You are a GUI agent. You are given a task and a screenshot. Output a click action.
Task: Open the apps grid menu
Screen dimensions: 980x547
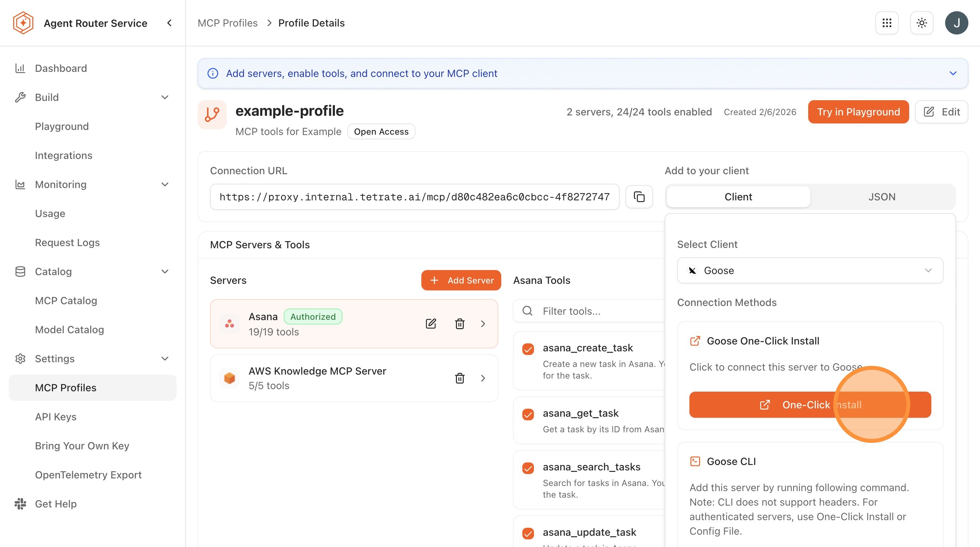click(887, 23)
